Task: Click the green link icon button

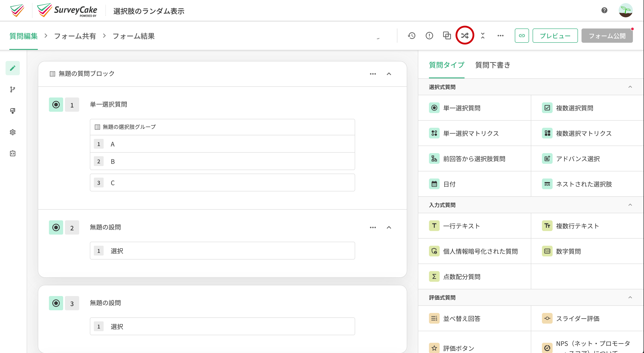Action: point(522,36)
